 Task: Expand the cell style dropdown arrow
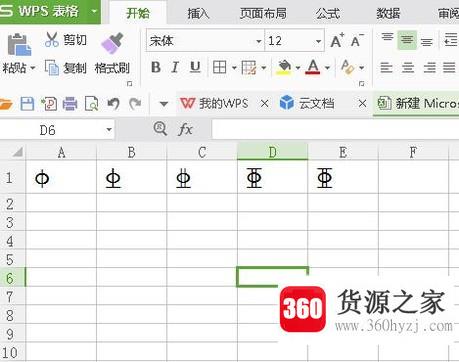coord(264,68)
